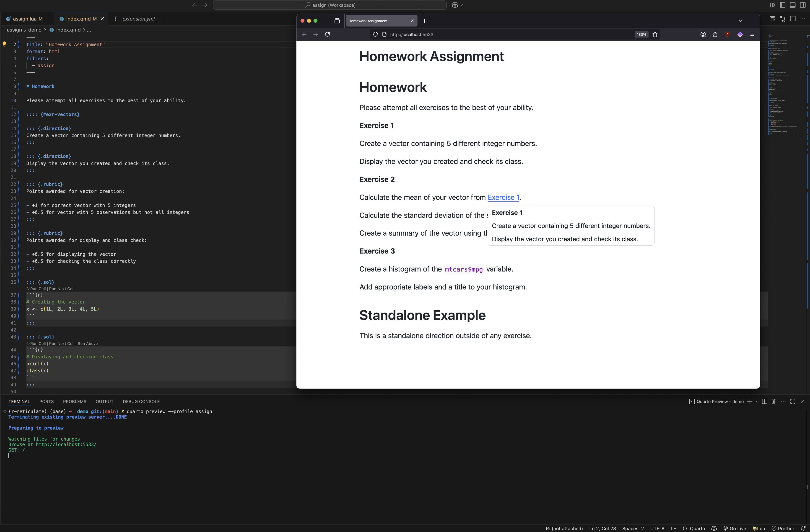Open terminal panel more actions ellipsis
Screen dimensions: 810x532
pos(783,401)
